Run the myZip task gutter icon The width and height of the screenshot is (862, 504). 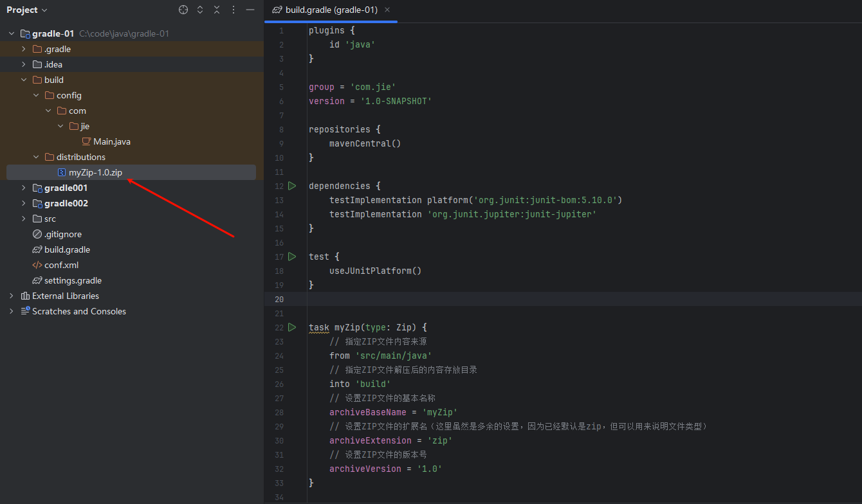292,327
